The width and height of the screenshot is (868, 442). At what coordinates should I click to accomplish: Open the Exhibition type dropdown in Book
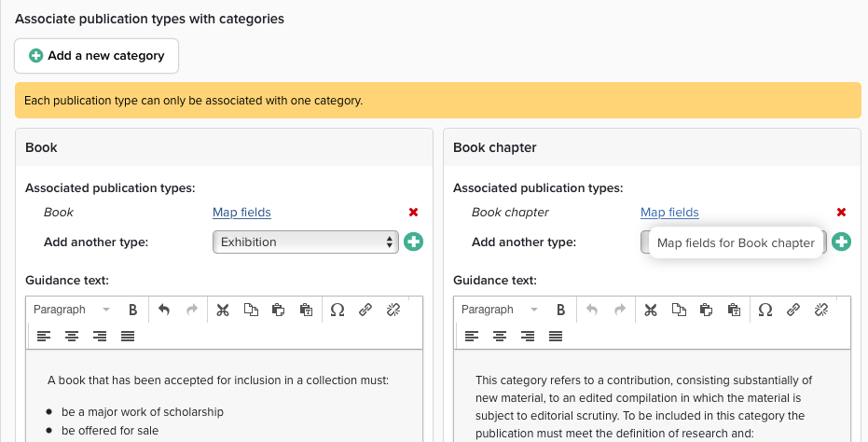coord(306,242)
